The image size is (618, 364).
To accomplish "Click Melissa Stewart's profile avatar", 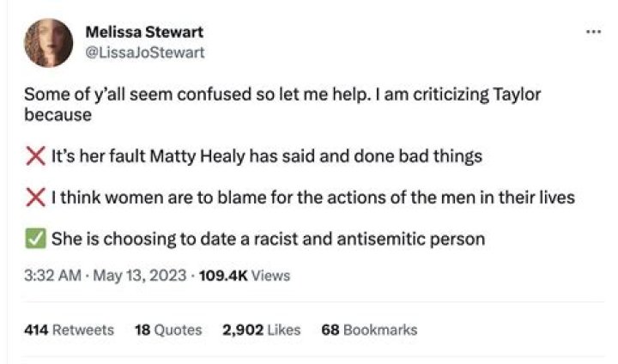I will click(49, 43).
